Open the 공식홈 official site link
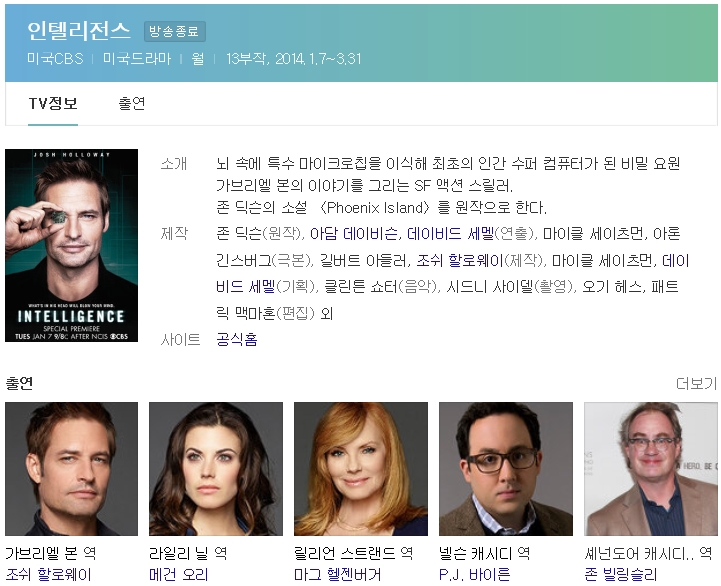Screen dimensions: 721x586 click(236, 339)
